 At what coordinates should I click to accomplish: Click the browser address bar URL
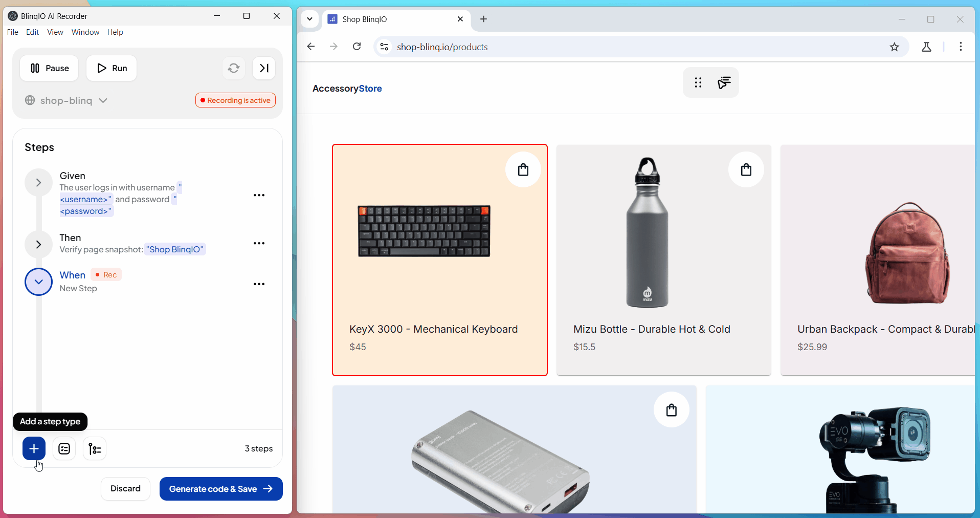(x=442, y=47)
